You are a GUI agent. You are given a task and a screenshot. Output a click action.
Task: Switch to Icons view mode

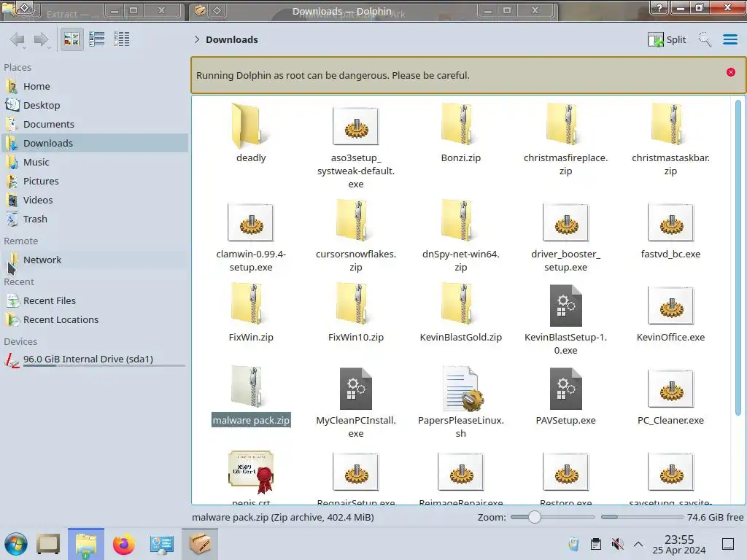pos(71,39)
